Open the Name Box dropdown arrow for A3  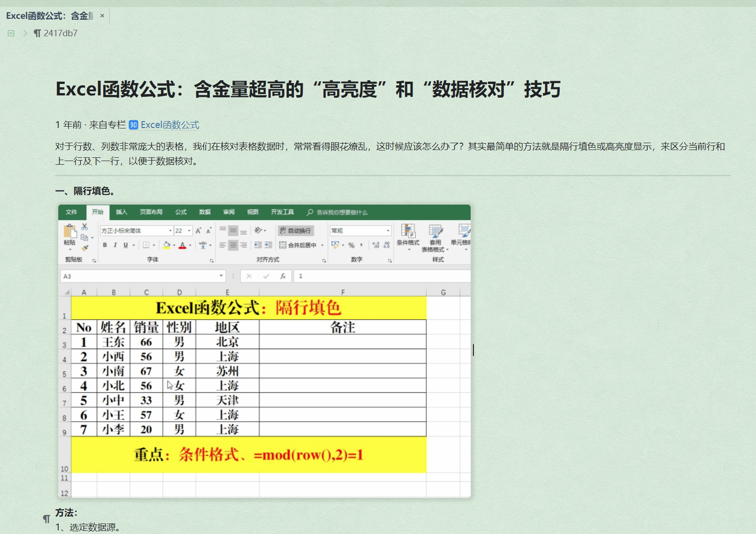click(221, 276)
